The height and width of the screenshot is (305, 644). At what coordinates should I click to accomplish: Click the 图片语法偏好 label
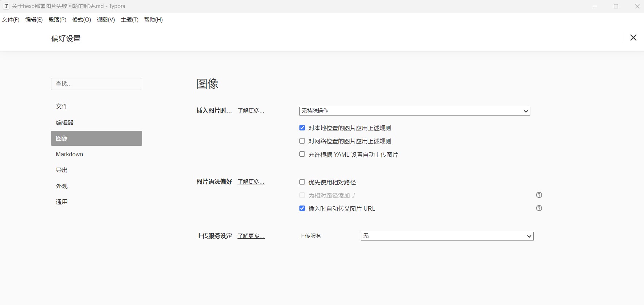coord(214,182)
